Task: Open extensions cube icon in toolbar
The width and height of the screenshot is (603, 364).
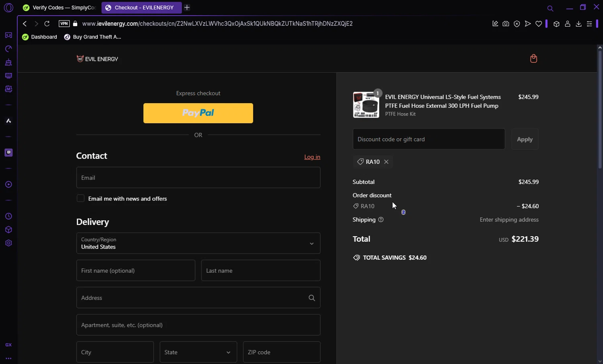Action: click(x=556, y=24)
